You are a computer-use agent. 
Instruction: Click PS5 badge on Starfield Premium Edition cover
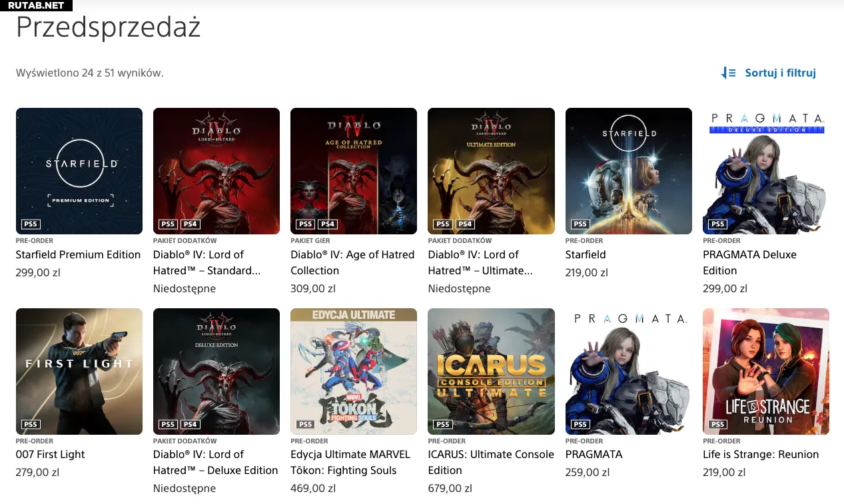(31, 224)
